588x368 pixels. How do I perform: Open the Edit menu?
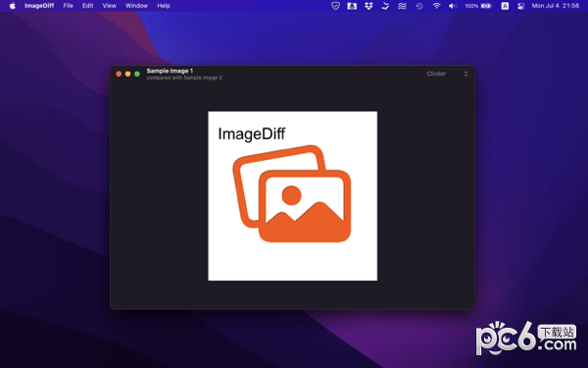tap(88, 6)
